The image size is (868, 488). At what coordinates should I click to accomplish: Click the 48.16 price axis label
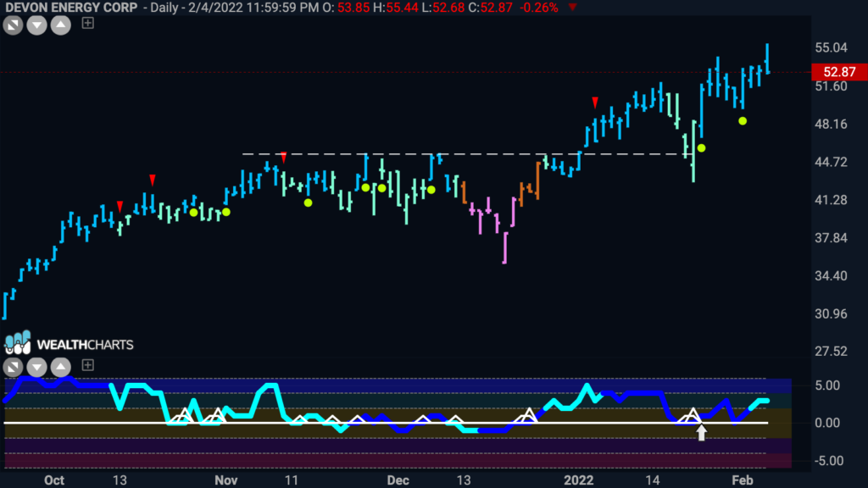click(x=831, y=124)
